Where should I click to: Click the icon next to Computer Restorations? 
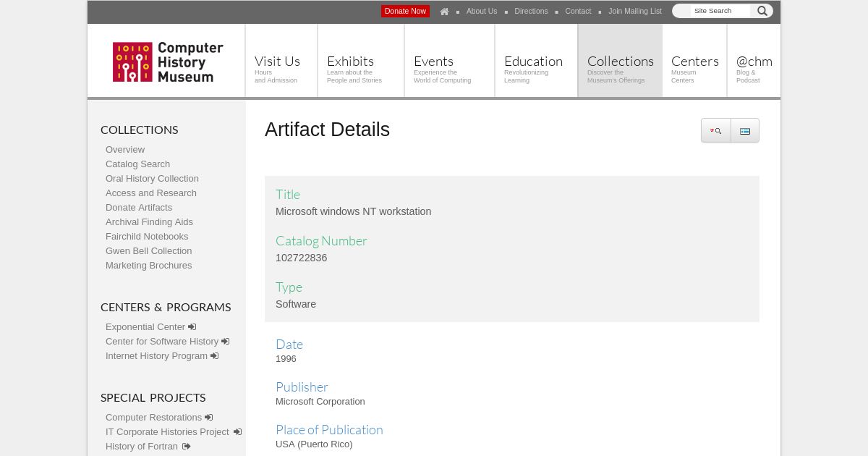[x=208, y=418]
